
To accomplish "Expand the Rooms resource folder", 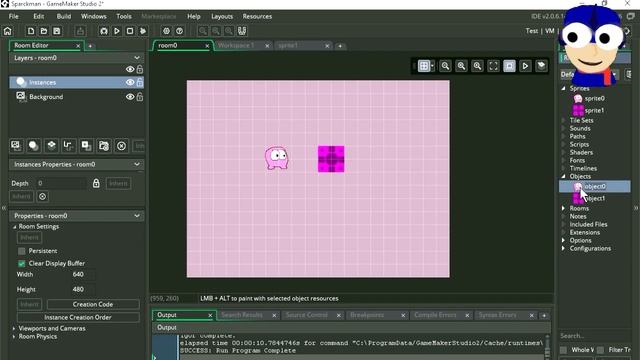I will click(564, 208).
